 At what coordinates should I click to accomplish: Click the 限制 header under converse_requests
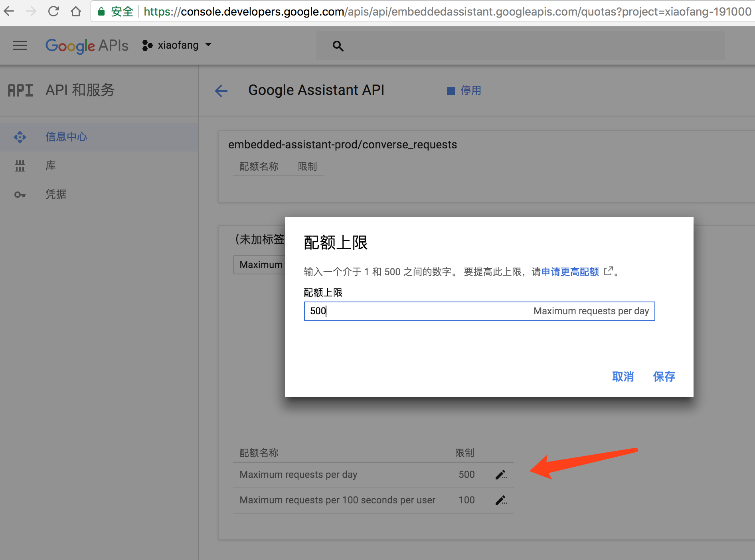coord(307,167)
